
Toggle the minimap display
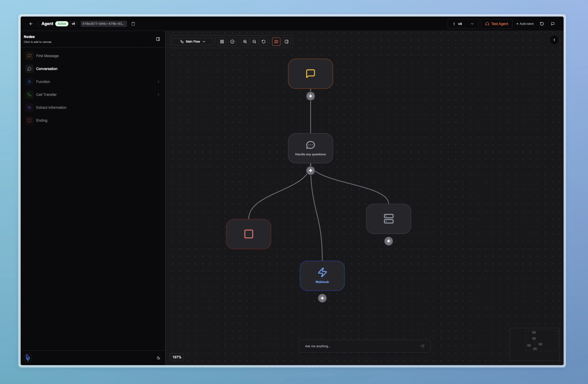276,42
